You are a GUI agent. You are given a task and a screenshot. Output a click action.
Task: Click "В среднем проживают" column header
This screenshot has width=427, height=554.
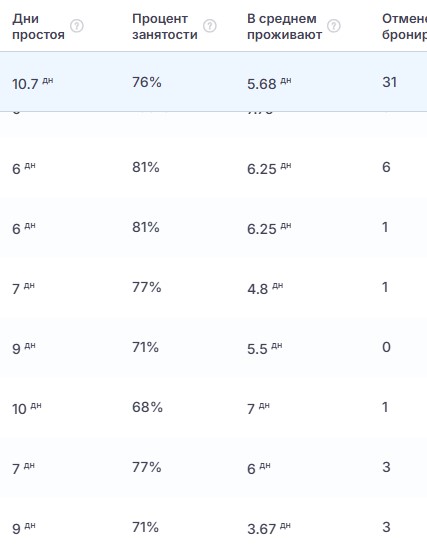284,26
